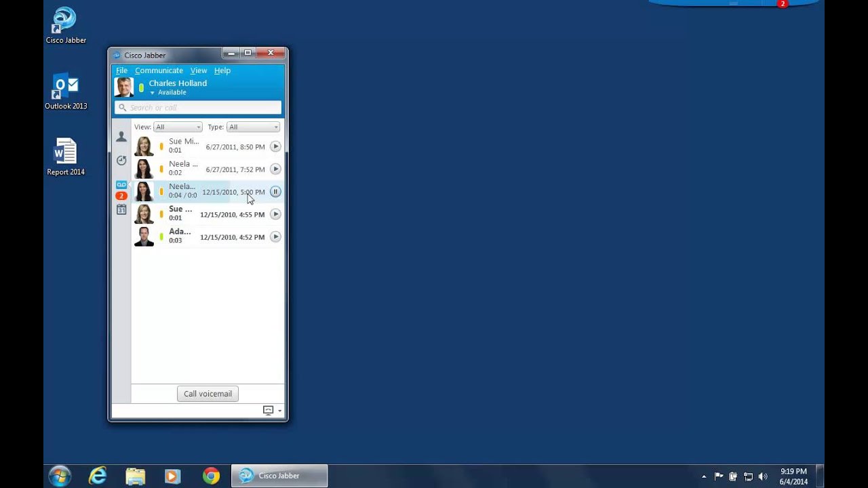
Task: Click the Call voicemail button
Action: click(x=208, y=394)
